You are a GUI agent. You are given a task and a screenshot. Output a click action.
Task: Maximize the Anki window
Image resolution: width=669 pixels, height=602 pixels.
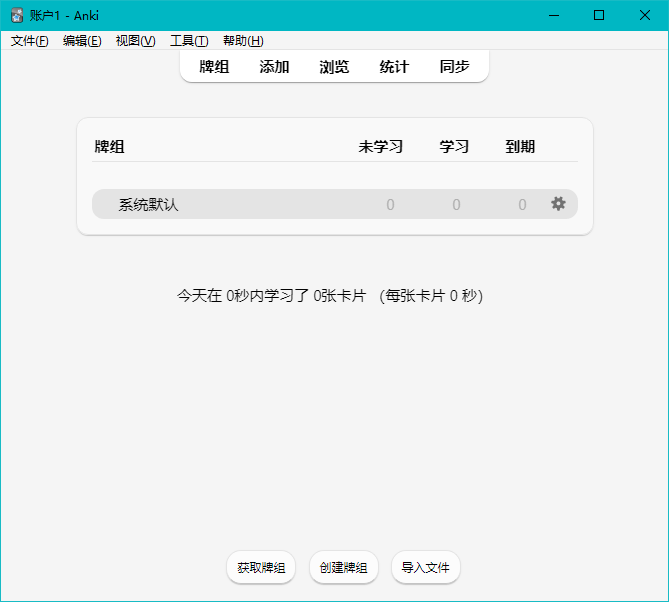tap(599, 15)
